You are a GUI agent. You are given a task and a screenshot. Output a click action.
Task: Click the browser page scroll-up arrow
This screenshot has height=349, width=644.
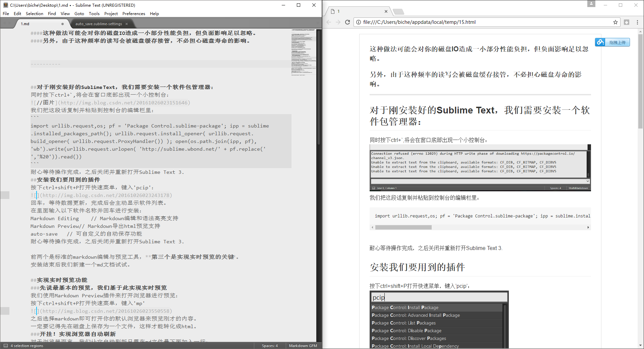pos(640,31)
